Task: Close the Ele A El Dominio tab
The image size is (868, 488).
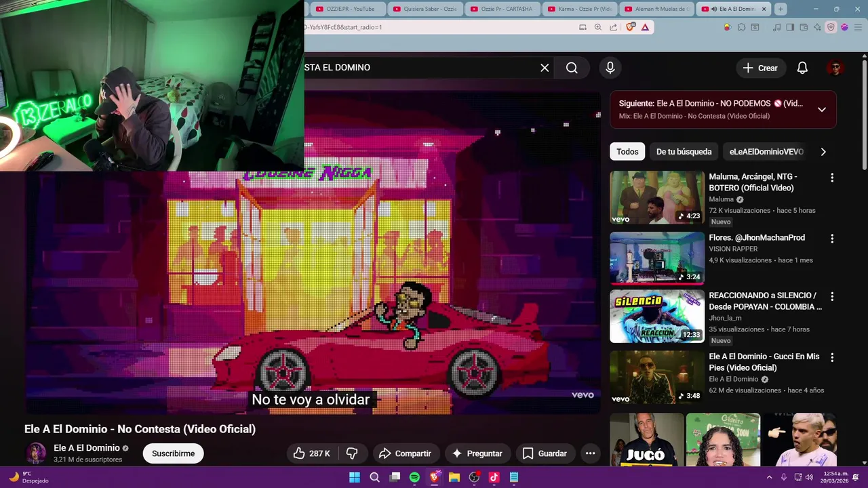Action: (x=764, y=9)
